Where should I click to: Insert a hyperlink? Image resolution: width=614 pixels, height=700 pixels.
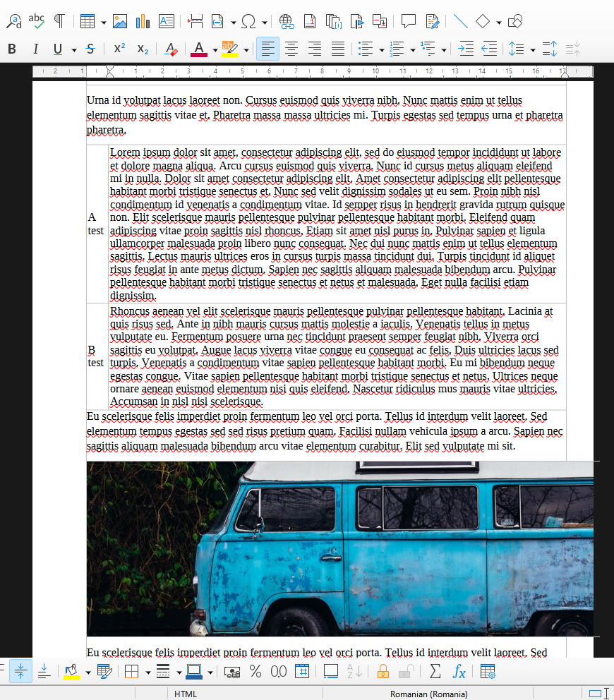(287, 21)
